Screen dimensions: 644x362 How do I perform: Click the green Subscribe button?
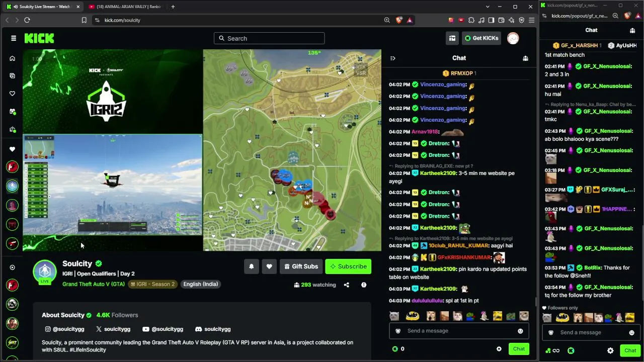click(348, 266)
